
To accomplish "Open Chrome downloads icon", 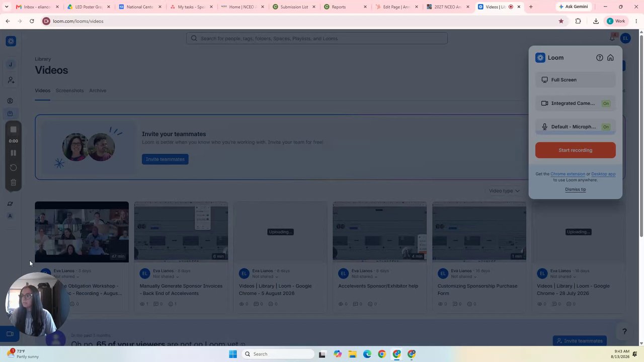I will (x=596, y=21).
